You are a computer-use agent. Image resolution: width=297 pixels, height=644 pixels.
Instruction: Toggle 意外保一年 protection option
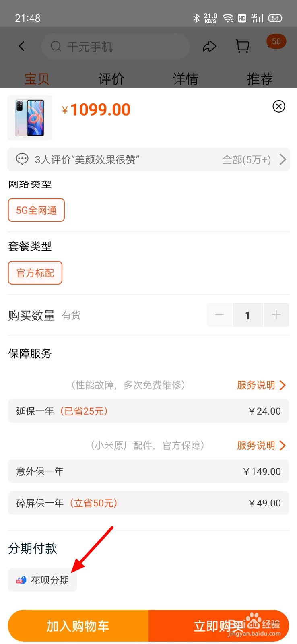(148, 471)
